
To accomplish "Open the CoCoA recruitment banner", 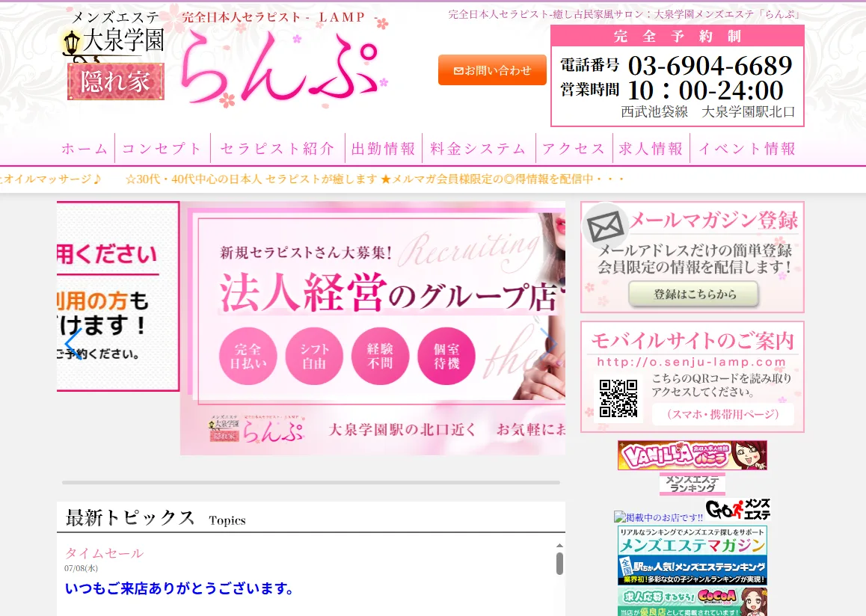I will (x=692, y=603).
